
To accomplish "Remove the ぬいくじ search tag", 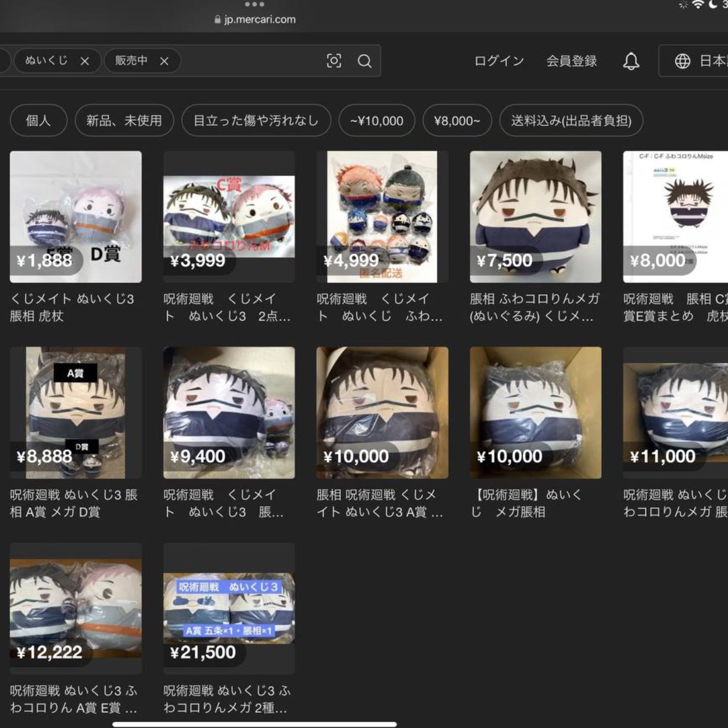I will (86, 61).
